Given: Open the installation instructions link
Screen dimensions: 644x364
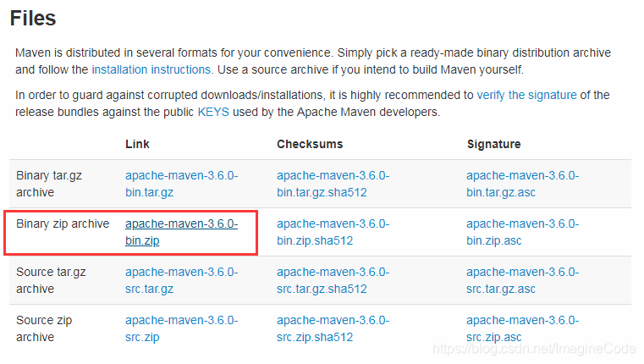Looking at the screenshot, I should pyautogui.click(x=151, y=69).
